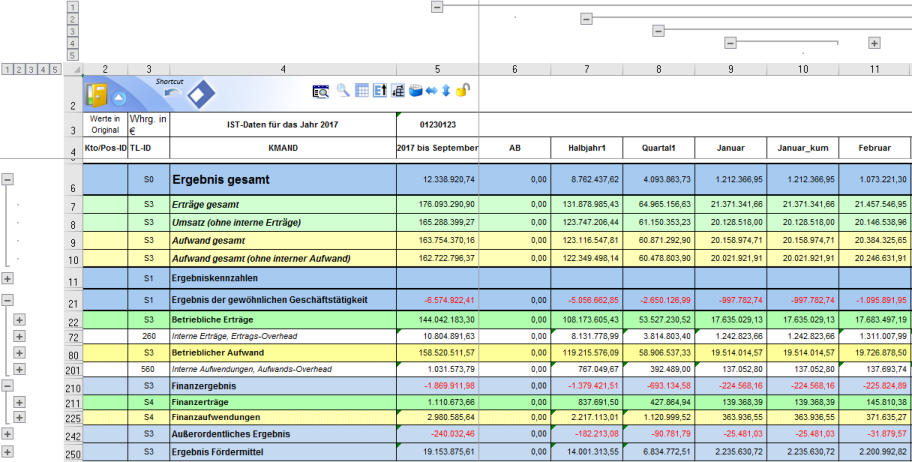
Task: Select column header 8 for Quartal1
Action: click(x=658, y=69)
